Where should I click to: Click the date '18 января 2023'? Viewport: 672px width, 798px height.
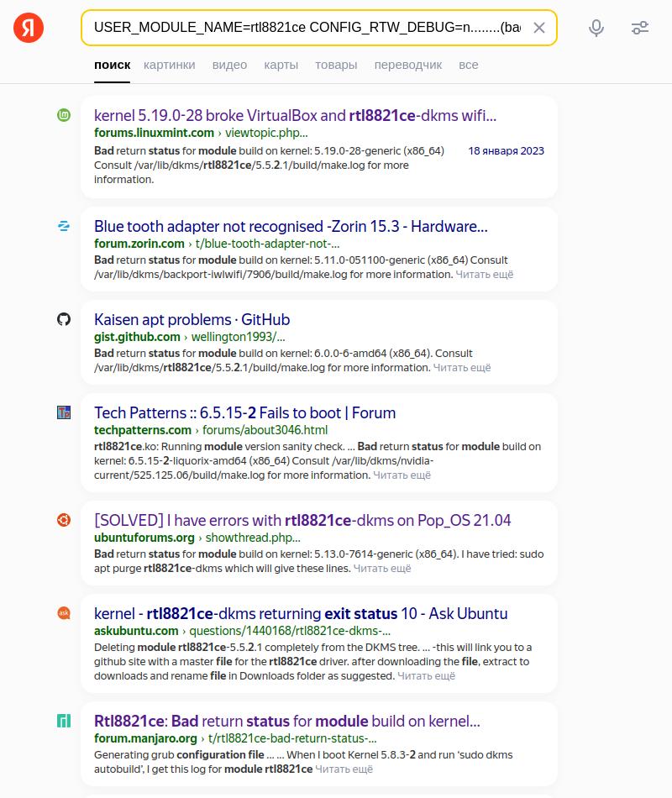coord(506,150)
